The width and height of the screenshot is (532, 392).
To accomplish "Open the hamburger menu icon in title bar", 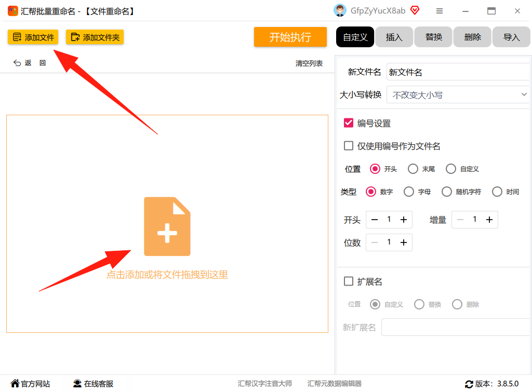I will [x=440, y=11].
